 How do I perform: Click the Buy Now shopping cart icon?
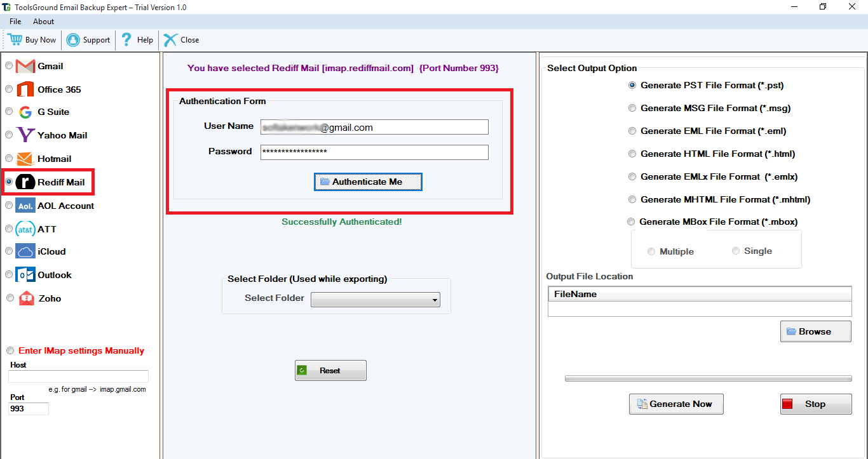click(x=15, y=39)
